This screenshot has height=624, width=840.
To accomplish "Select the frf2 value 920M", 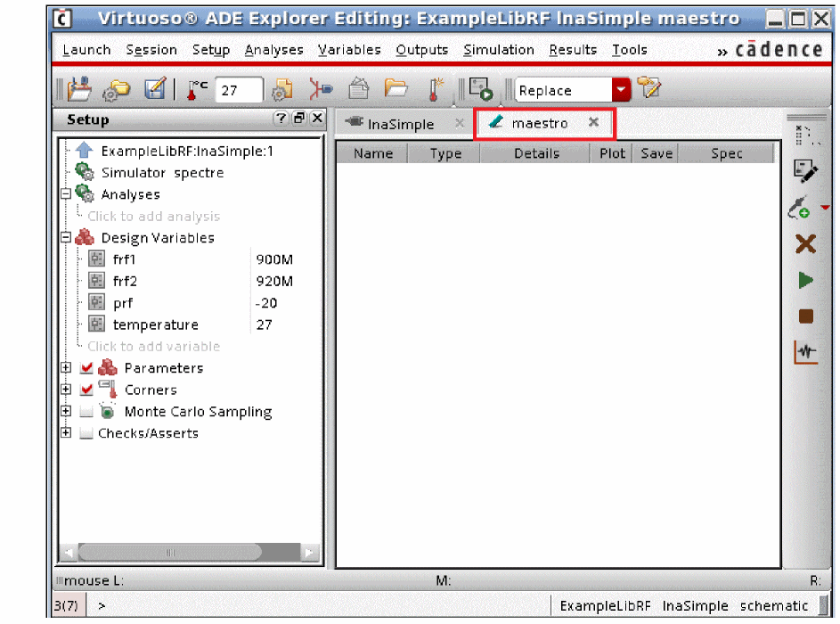I will point(274,281).
